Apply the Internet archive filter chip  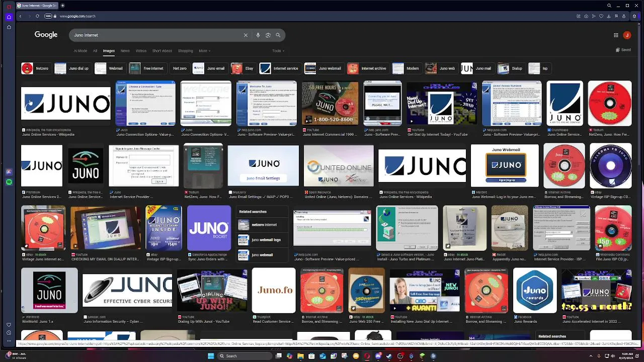pos(367,68)
